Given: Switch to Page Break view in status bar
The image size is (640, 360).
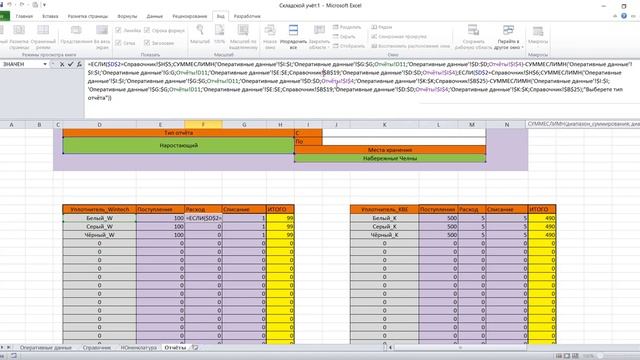Looking at the screenshot, I should point(575,356).
